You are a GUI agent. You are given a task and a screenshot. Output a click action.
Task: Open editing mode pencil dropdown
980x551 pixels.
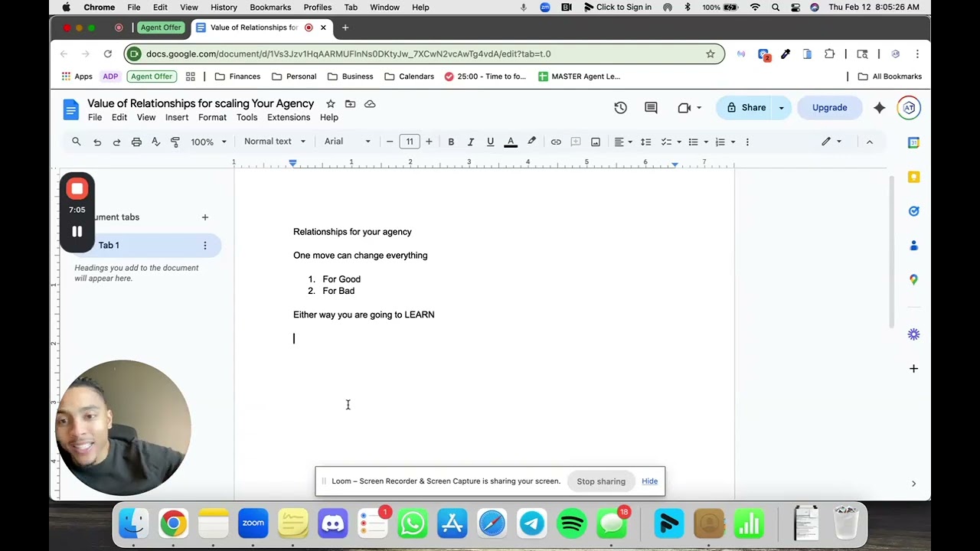[x=831, y=142]
